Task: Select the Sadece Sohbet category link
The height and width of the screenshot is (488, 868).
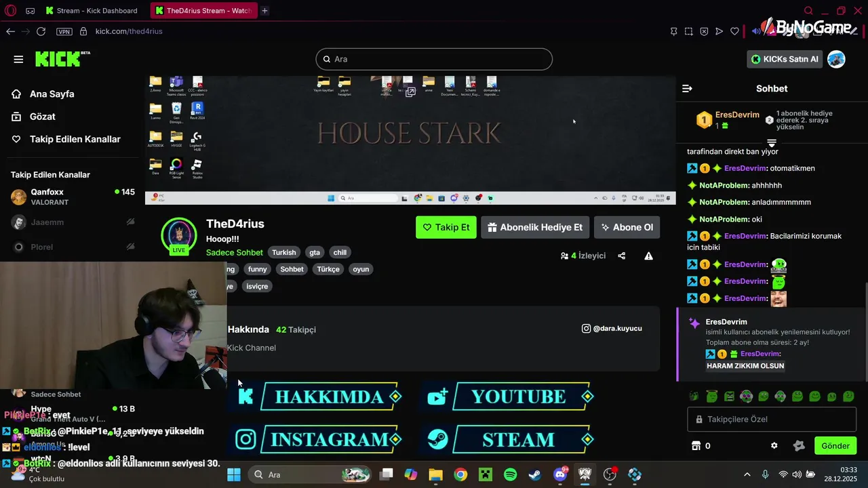Action: 235,252
